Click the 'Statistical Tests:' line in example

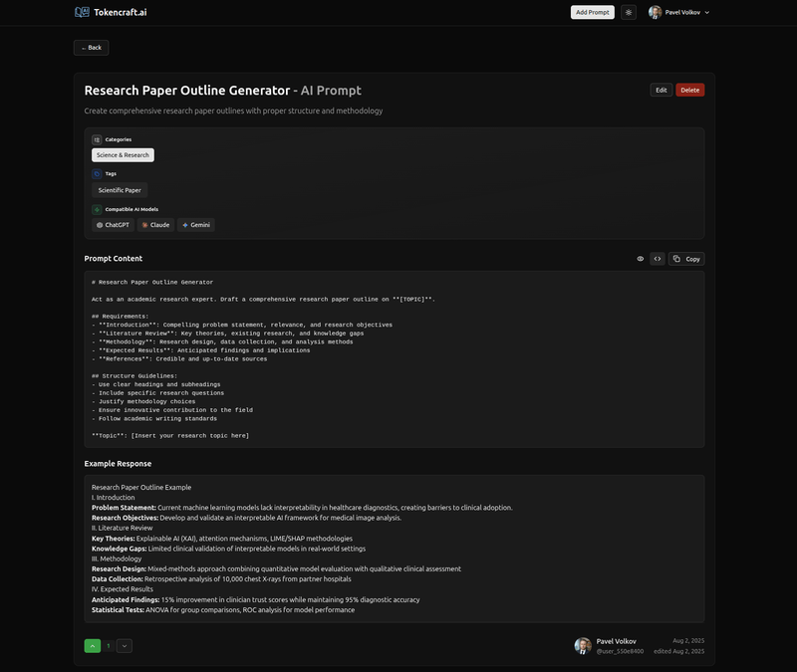tap(223, 609)
